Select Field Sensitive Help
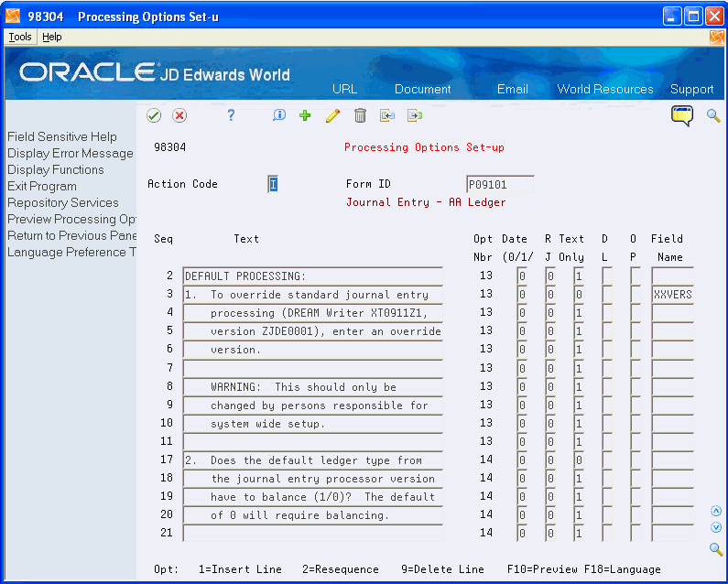728x584 pixels. click(x=62, y=137)
